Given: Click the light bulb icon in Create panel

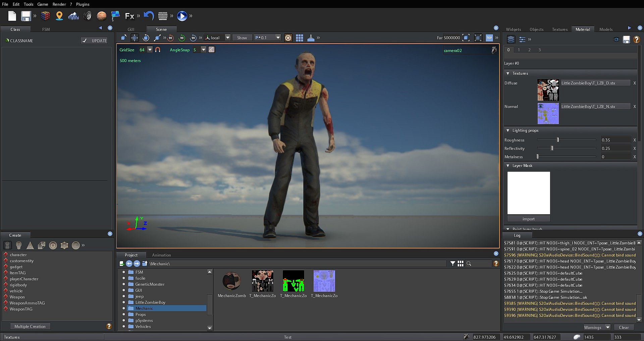Looking at the screenshot, I should (19, 245).
